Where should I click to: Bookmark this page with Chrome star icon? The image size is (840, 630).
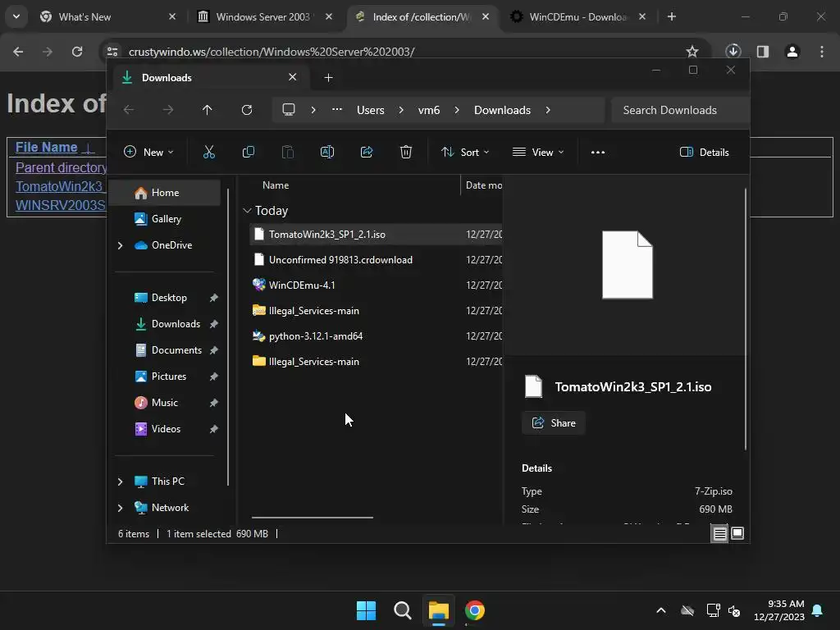[x=692, y=52]
